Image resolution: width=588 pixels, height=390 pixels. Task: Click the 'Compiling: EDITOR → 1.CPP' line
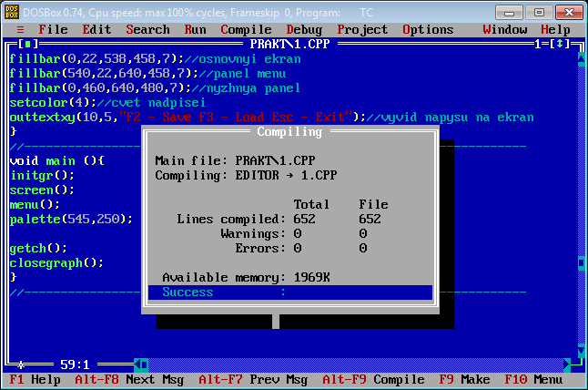click(x=246, y=175)
